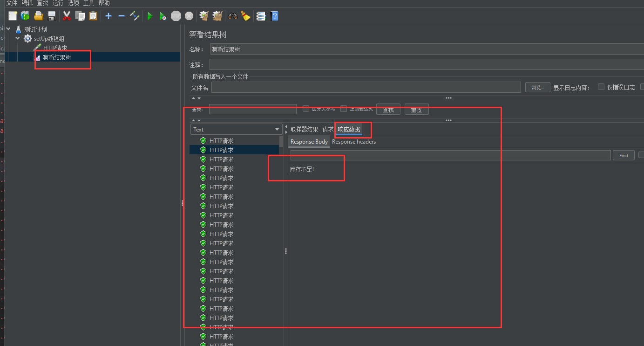This screenshot has height=346, width=644.
Task: Open the 工具 menu
Action: pos(88,3)
